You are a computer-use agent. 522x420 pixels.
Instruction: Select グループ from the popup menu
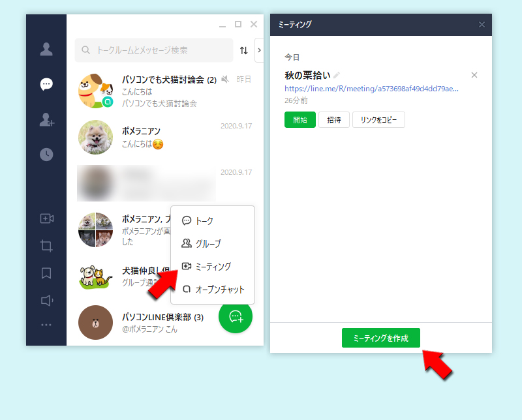coord(213,244)
